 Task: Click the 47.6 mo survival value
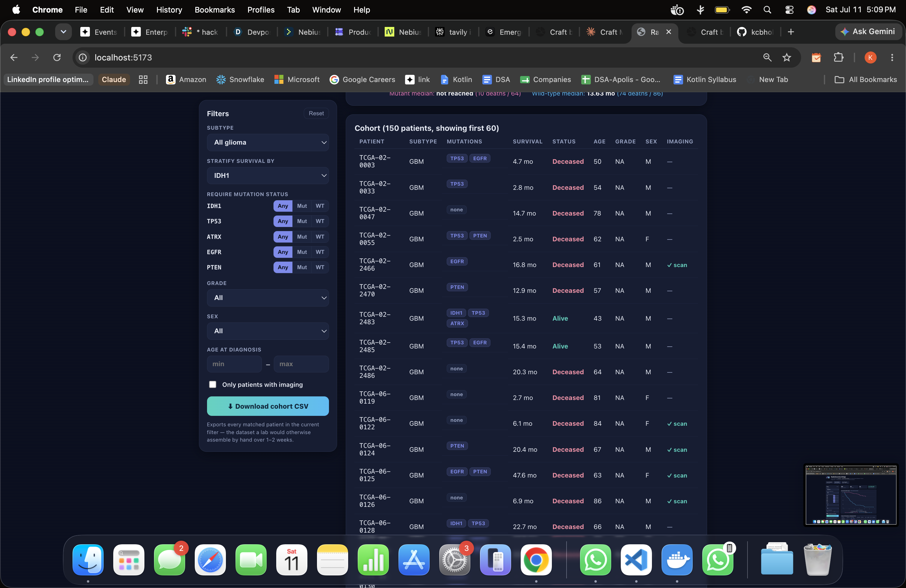tap(524, 475)
